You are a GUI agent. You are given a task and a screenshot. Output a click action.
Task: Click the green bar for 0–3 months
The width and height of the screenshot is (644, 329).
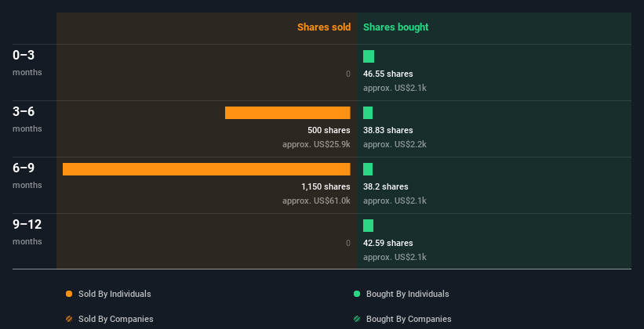point(369,56)
